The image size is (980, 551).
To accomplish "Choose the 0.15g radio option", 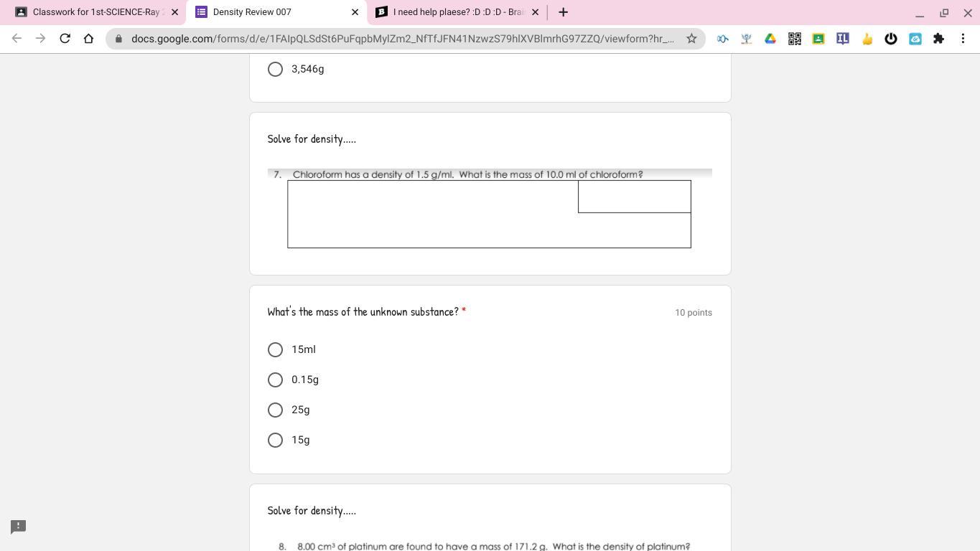I will (275, 380).
